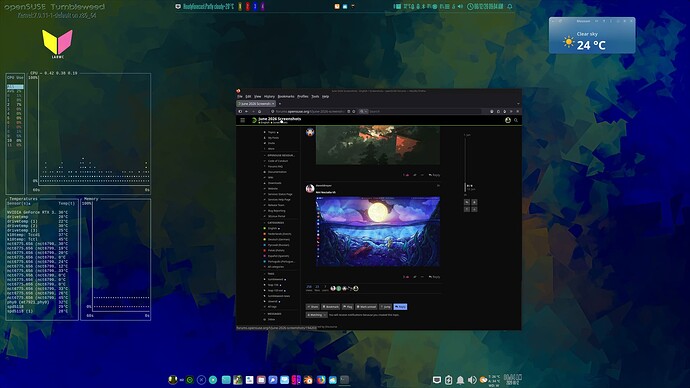Click the battery power icon in bottom tray
Viewport: 690px width, 388px height.
pyautogui.click(x=448, y=380)
